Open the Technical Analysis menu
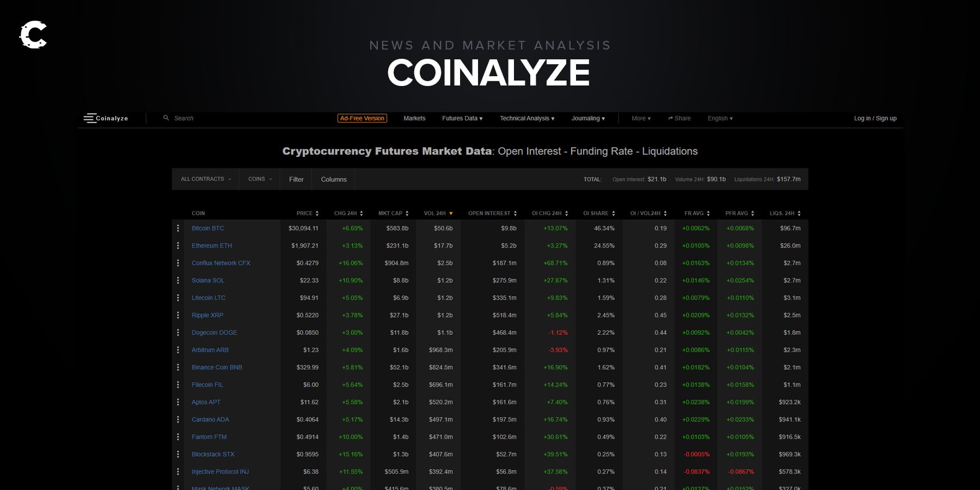This screenshot has height=490, width=980. [x=527, y=118]
